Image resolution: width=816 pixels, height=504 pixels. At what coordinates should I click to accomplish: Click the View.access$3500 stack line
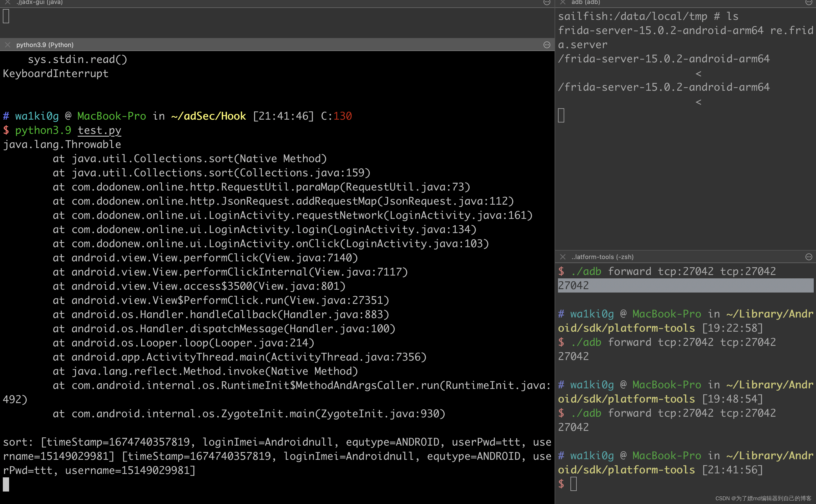point(199,286)
